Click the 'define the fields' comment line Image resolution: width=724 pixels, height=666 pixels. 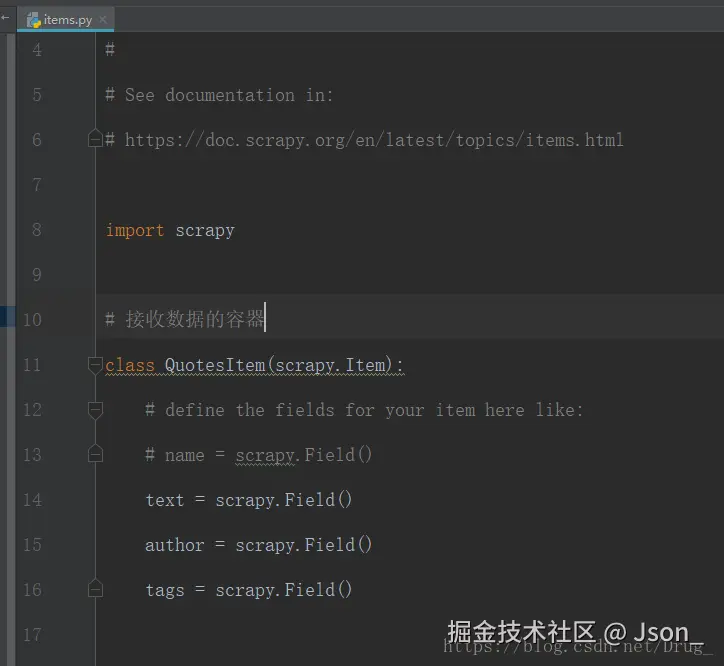click(364, 410)
